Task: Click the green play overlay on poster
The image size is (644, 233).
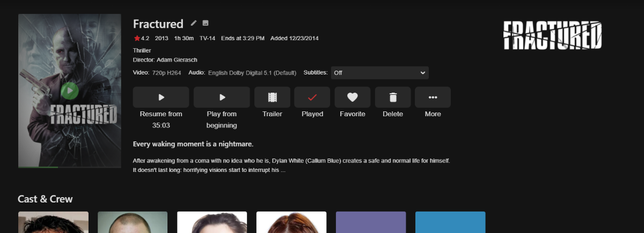Action: pyautogui.click(x=69, y=91)
